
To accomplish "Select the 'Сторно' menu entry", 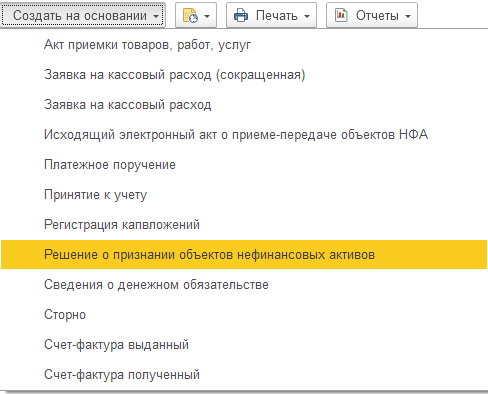I will [x=244, y=315].
